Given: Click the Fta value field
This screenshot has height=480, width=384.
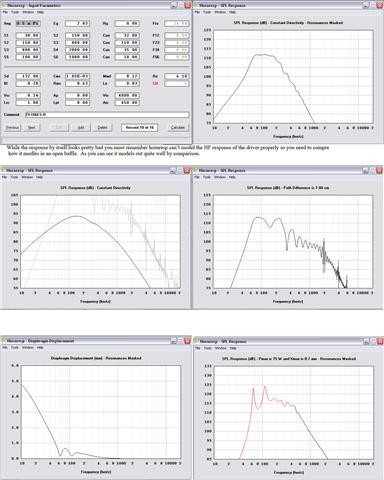Looking at the screenshot, I should point(177,23).
